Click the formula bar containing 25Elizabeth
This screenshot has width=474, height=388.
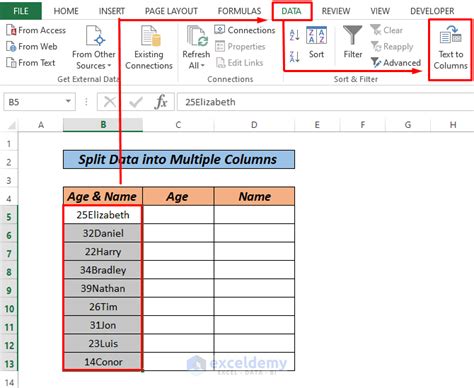pos(325,102)
